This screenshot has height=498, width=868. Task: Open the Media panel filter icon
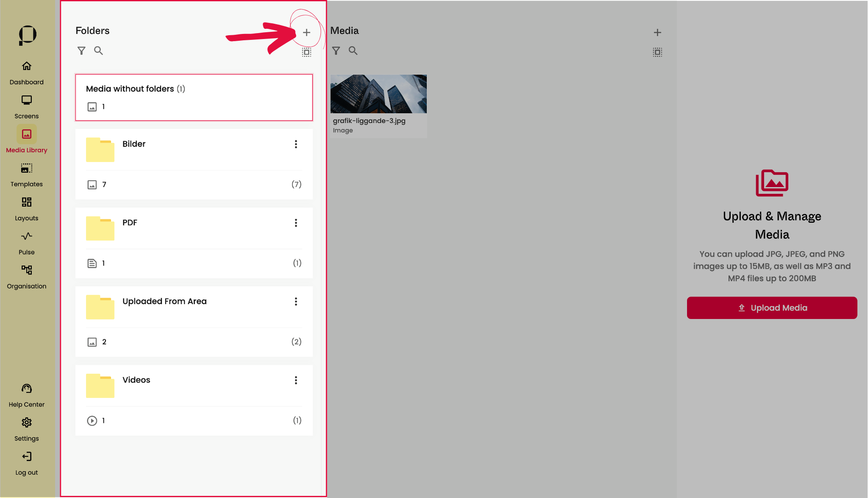(x=336, y=51)
